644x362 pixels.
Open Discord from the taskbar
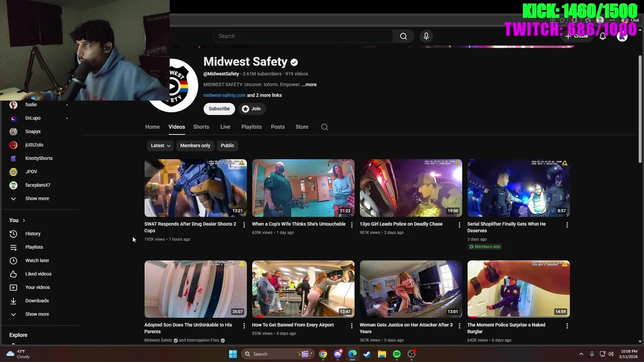pos(338,354)
